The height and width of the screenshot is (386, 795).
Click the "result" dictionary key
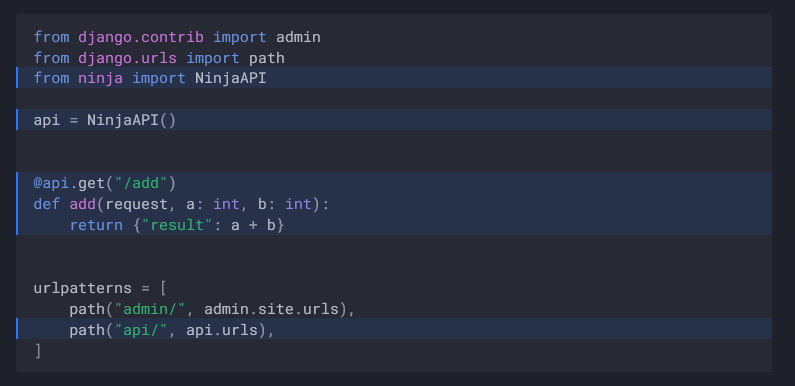176,225
